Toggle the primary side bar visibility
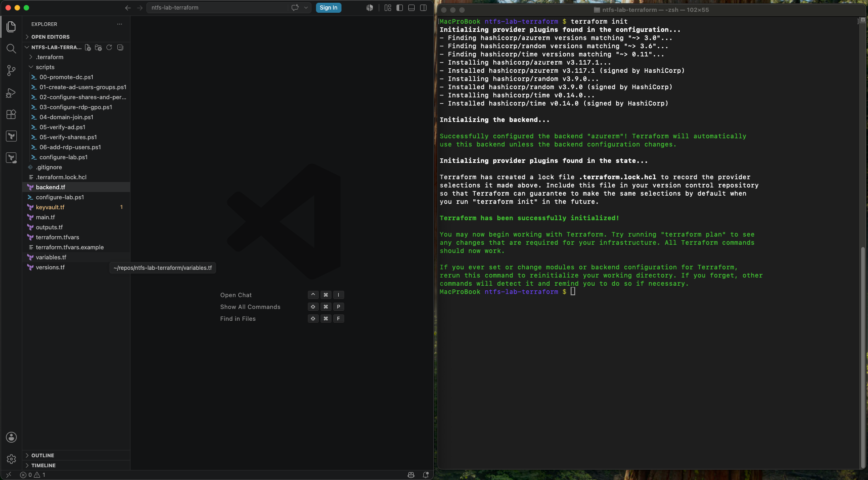 coord(400,8)
